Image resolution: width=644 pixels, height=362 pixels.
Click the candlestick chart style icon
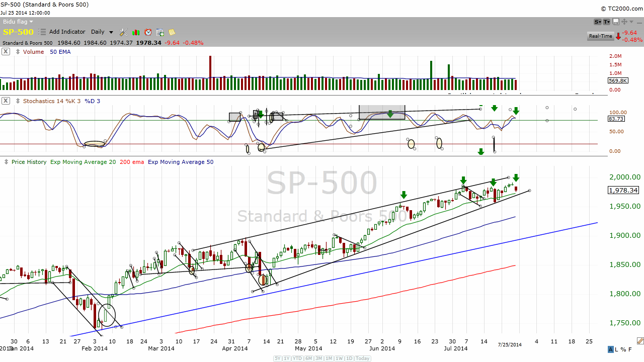click(136, 32)
